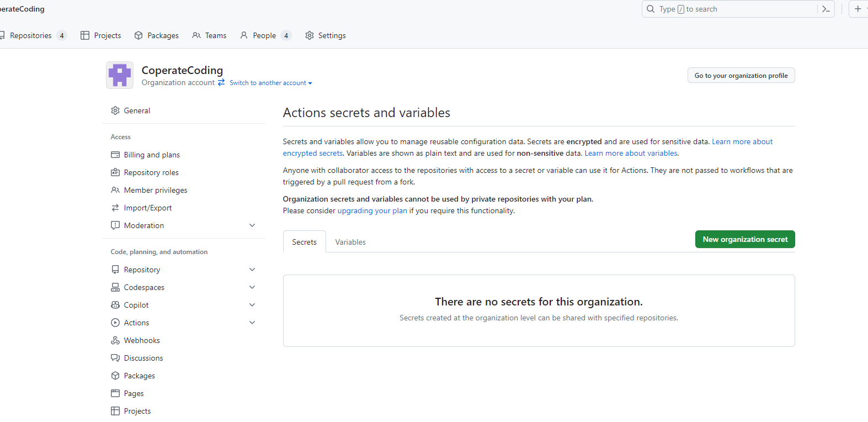Image resolution: width=868 pixels, height=422 pixels.
Task: Click the Copilot icon in sidebar
Action: point(115,305)
